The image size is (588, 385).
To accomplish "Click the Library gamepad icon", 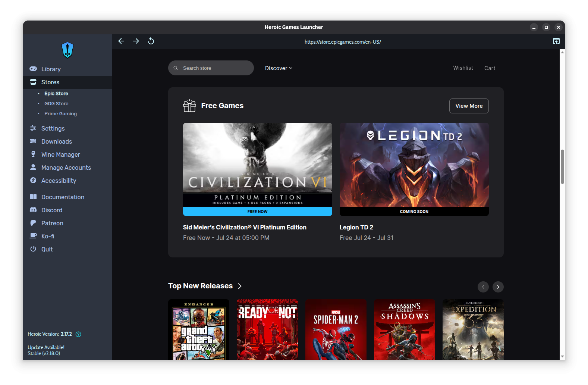I will [33, 69].
